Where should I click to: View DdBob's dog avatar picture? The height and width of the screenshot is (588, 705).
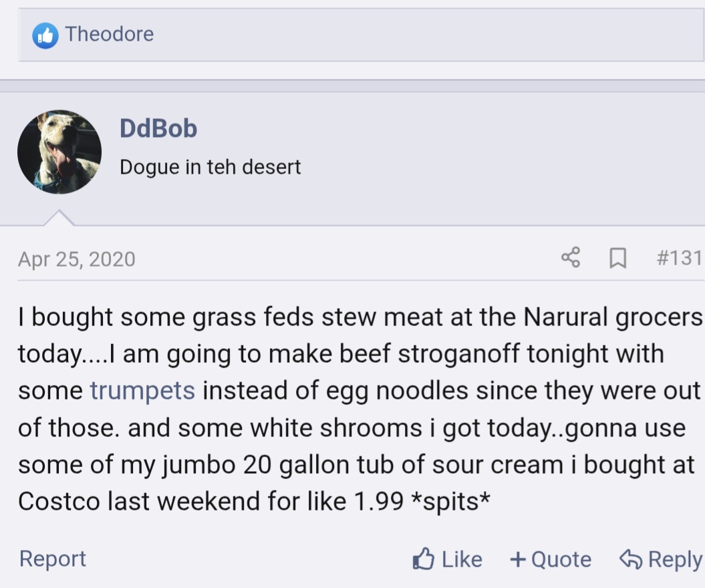pyautogui.click(x=59, y=152)
